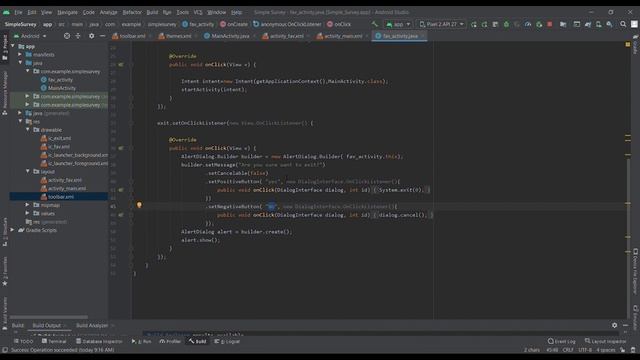Toggle the Logcat tool window button

coord(227,341)
